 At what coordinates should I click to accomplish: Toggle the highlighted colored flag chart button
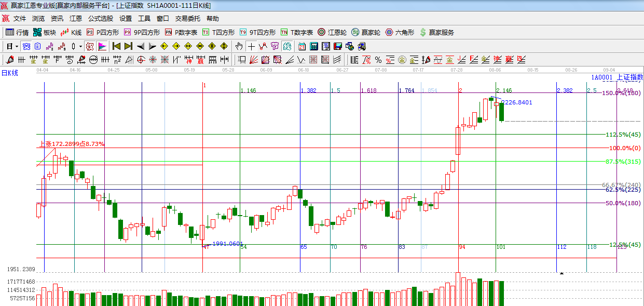[x=102, y=46]
